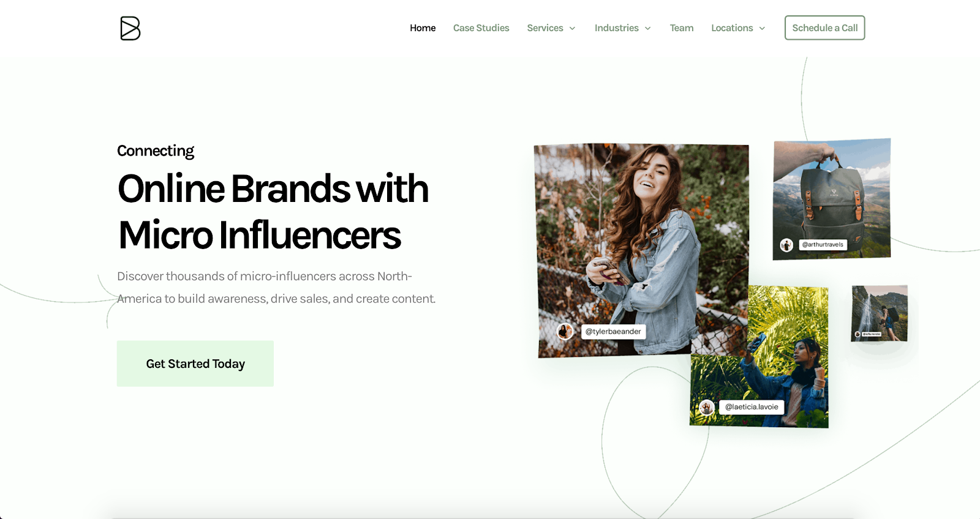980x519 pixels.
Task: Click the avatar icon on waterfall photo
Action: [x=857, y=335]
